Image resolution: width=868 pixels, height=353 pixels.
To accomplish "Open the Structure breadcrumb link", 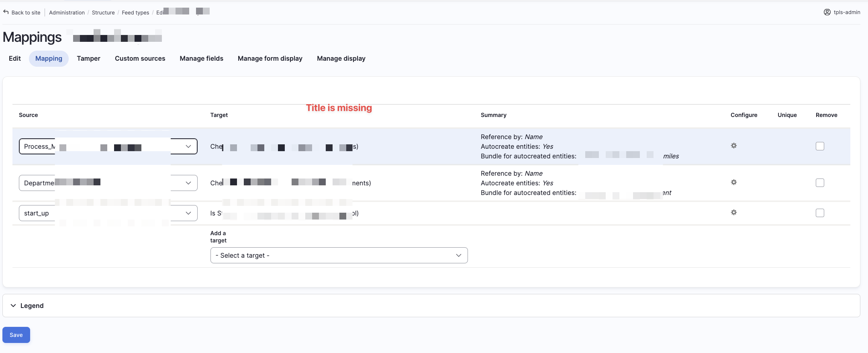I will tap(103, 12).
